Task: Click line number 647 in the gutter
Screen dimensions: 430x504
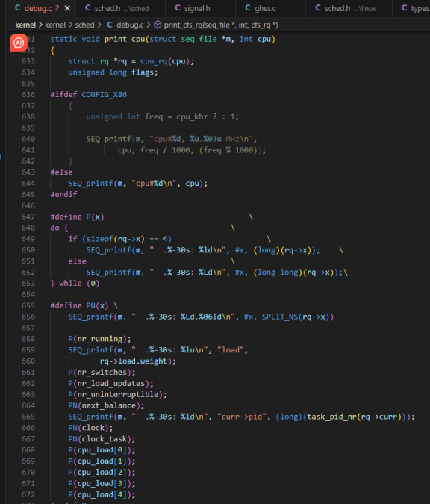Action: tap(28, 217)
